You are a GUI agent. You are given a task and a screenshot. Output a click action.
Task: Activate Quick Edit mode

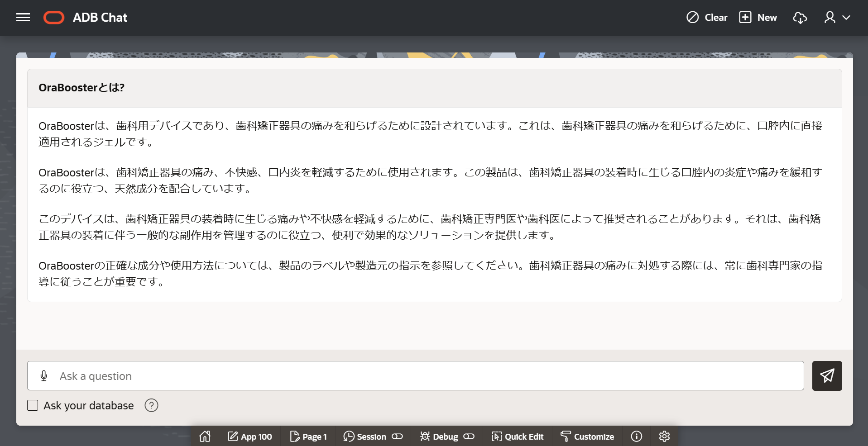pyautogui.click(x=517, y=437)
